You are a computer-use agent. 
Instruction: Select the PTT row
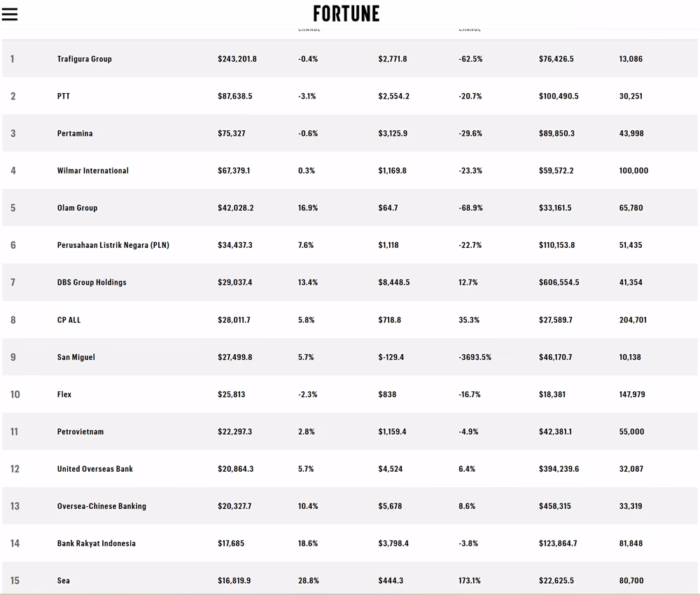(x=62, y=96)
